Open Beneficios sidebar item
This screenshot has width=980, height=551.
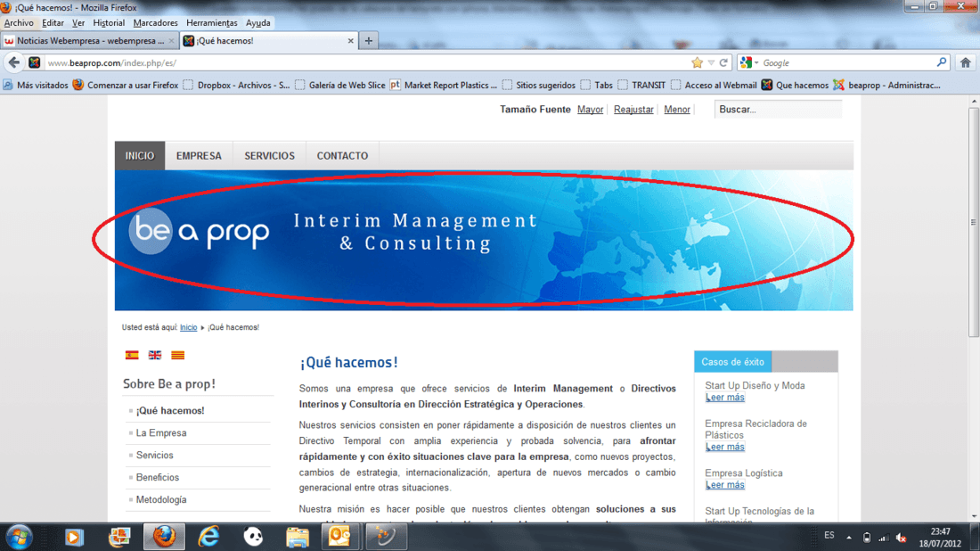pos(158,477)
